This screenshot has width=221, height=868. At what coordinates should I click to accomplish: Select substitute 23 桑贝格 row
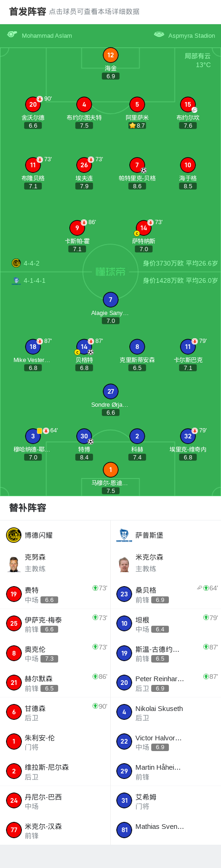coord(166,594)
